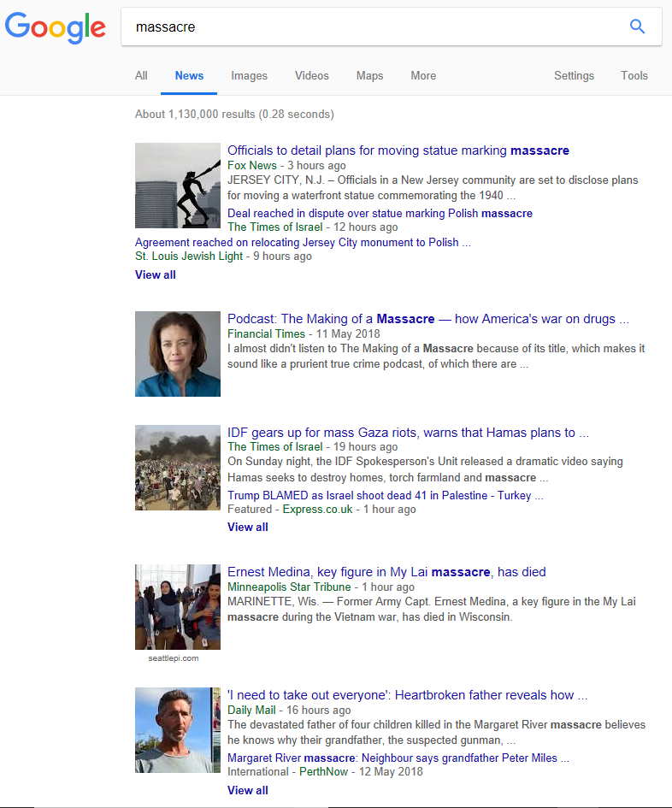Screen dimensions: 672x808
Task: Open 'Podcast: The Making of a Massacre' headline
Action: click(x=428, y=319)
